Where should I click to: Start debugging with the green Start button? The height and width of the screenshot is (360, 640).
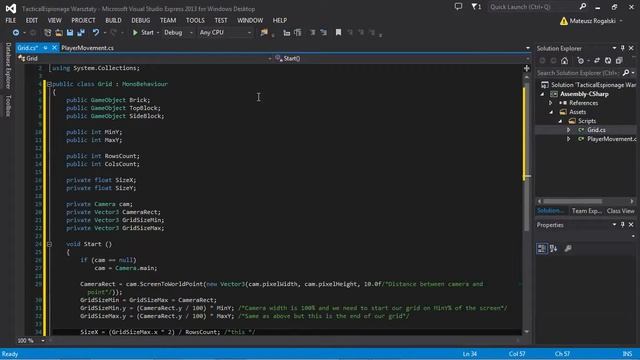(x=143, y=33)
